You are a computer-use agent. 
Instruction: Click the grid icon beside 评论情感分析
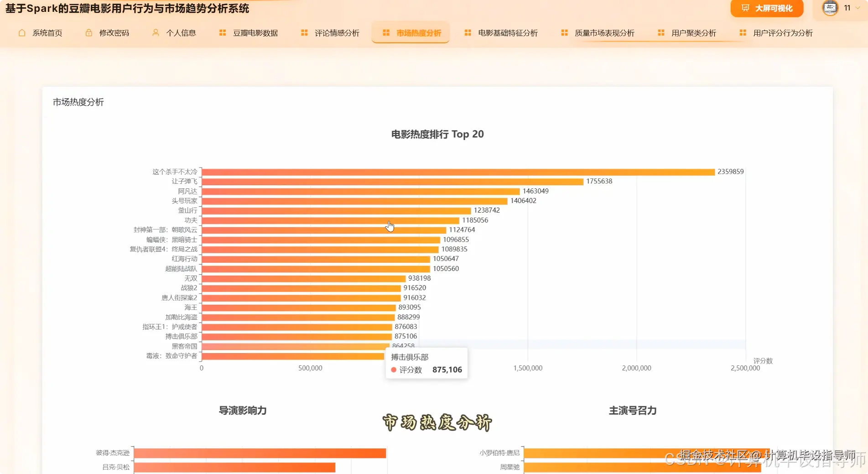point(304,33)
